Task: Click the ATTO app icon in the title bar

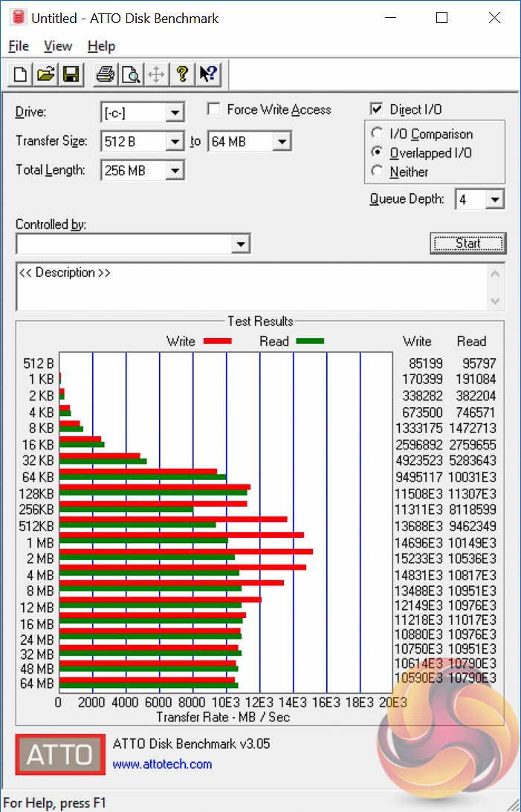Action: coord(19,18)
